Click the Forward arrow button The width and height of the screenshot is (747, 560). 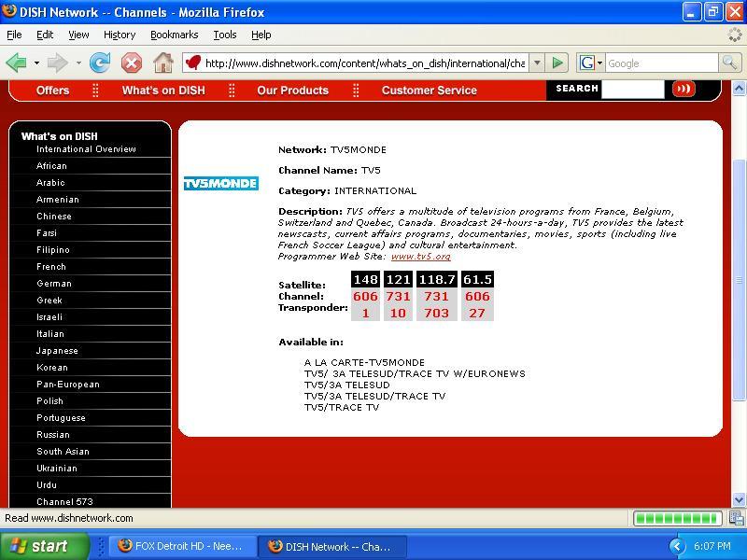click(57, 63)
